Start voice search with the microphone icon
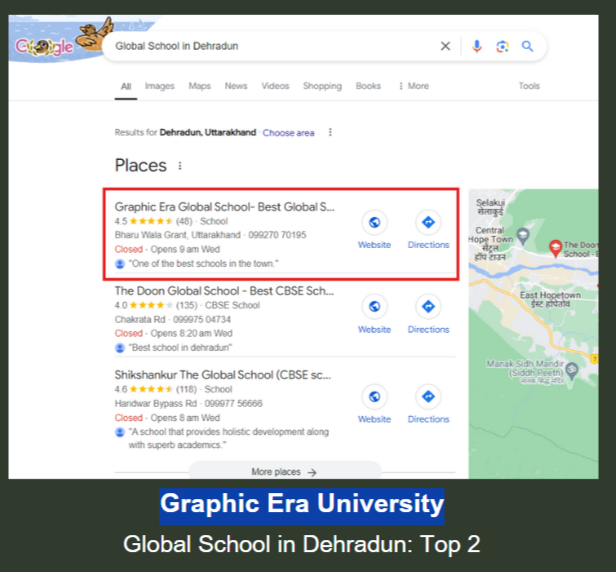 click(x=477, y=46)
